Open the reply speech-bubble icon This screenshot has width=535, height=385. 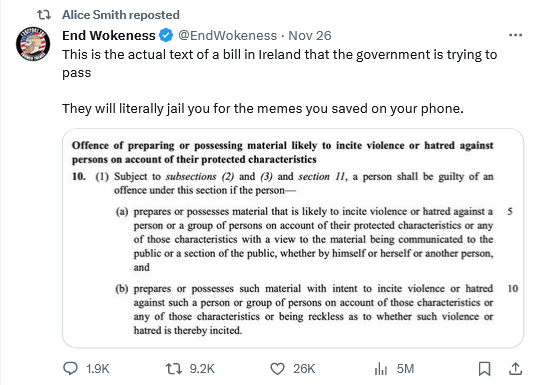[71, 369]
